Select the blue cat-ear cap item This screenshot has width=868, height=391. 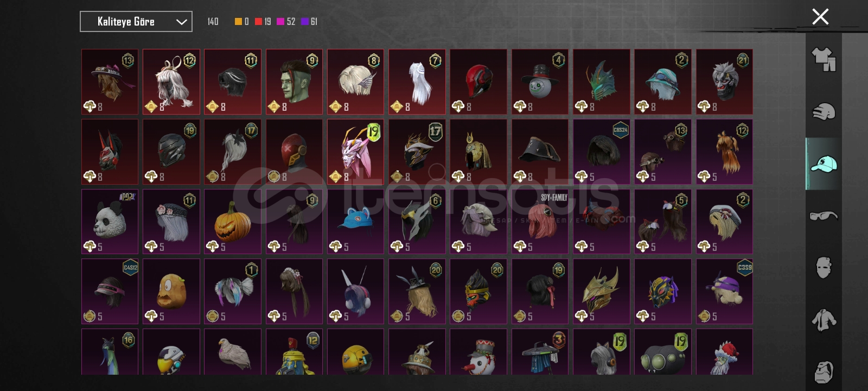tap(355, 222)
